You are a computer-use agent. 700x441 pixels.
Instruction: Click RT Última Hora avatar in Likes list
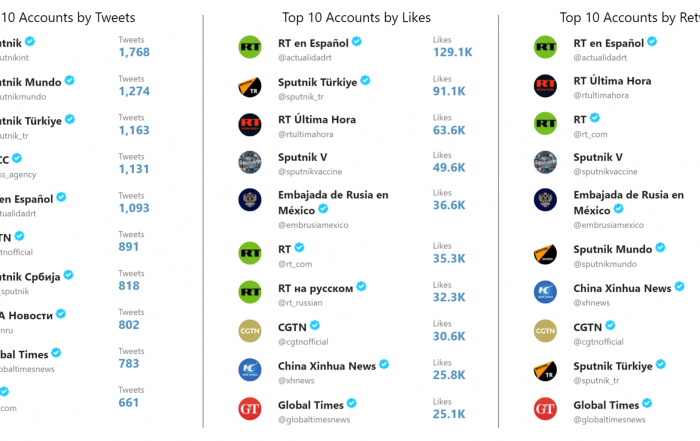250,125
